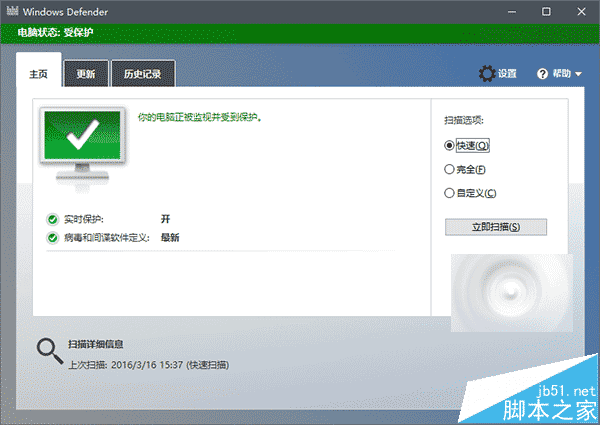Viewport: 600px width, 425px height.
Task: Click the 电脑状态: 受保护 status text
Action: pos(55,33)
